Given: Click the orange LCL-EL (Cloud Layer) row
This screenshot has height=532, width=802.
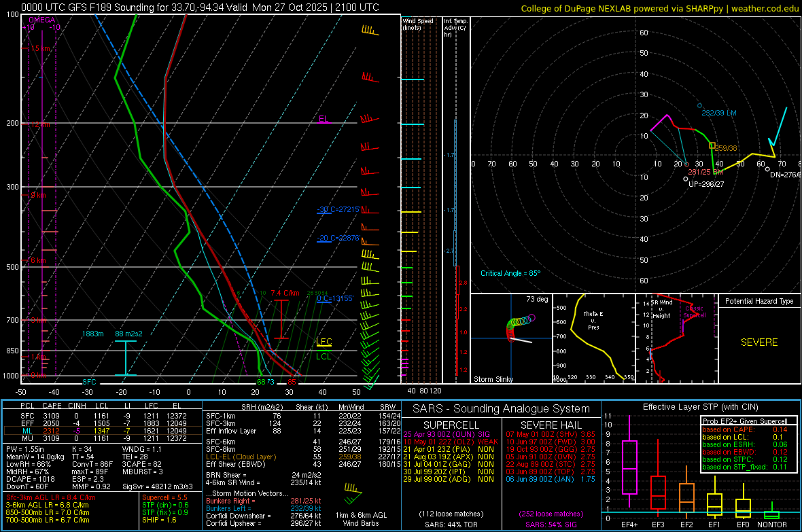Looking at the screenshot, I should 303,457.
